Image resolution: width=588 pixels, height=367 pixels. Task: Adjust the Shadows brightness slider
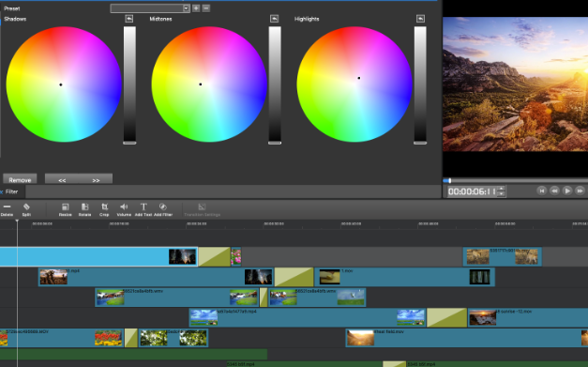pos(129,85)
